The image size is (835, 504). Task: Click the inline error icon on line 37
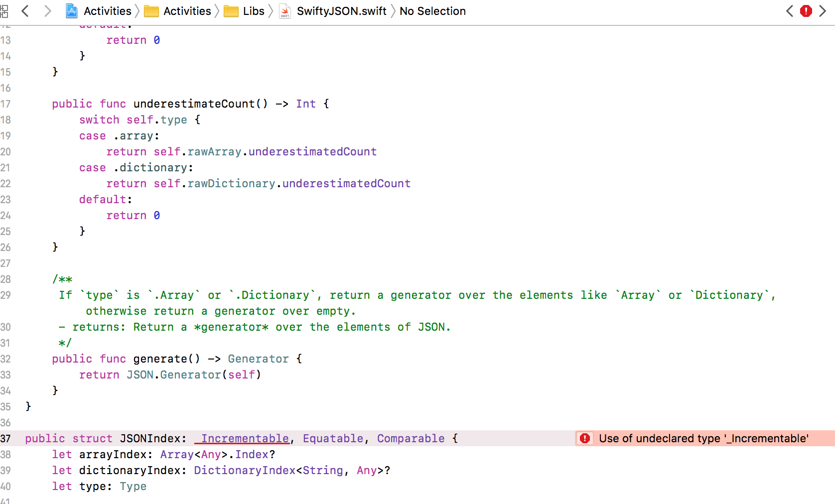tap(585, 438)
